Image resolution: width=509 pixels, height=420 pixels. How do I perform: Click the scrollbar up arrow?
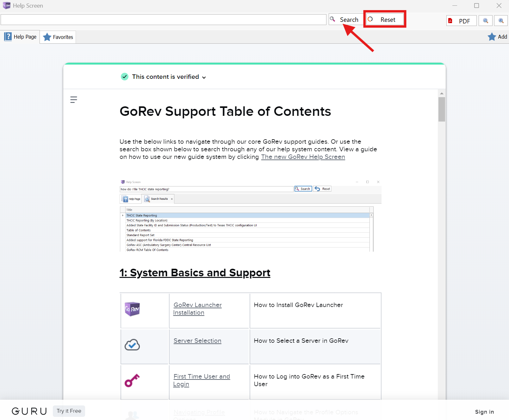442,93
